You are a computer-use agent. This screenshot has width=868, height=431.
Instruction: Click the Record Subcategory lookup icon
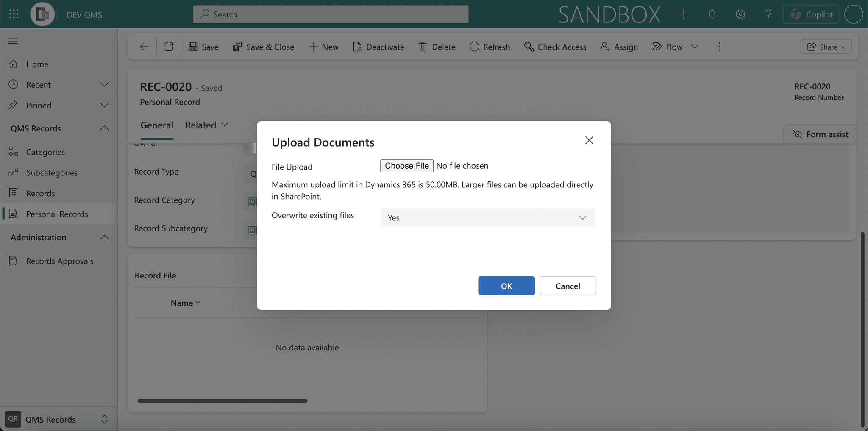click(253, 230)
